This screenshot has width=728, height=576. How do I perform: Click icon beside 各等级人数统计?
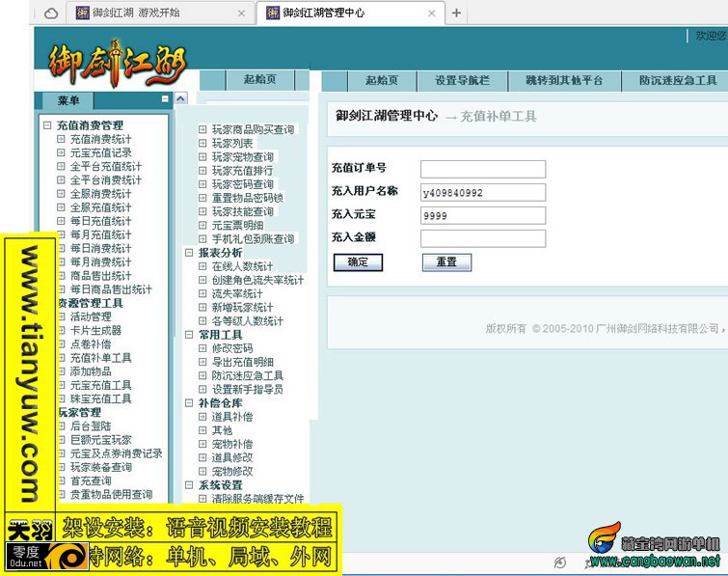pyautogui.click(x=202, y=321)
